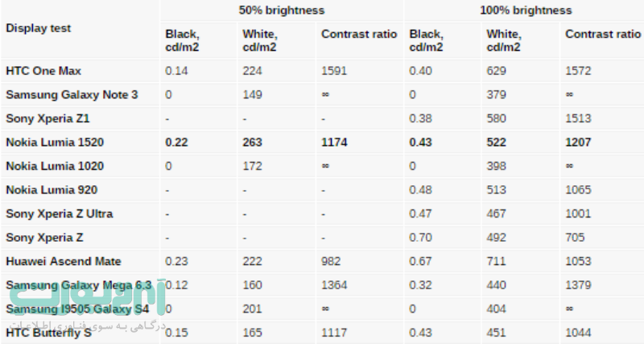
Task: Click the value "149" for Galaxy Note 3
Action: click(x=252, y=94)
